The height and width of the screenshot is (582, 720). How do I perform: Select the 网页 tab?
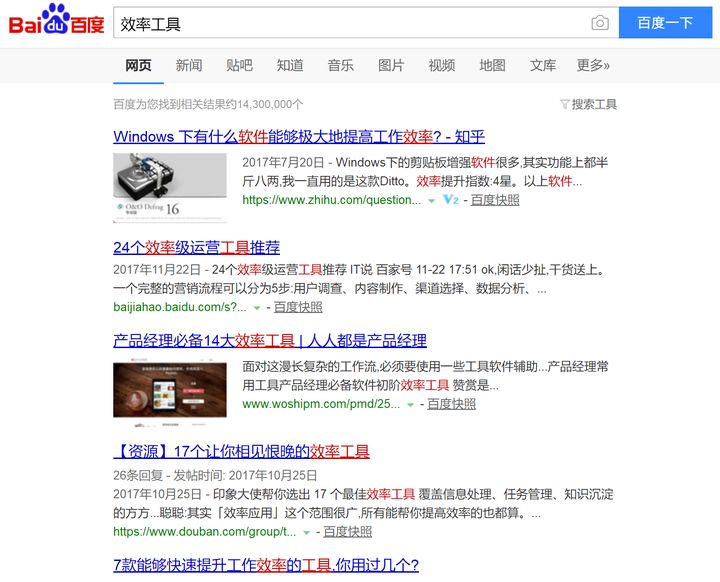pos(138,65)
